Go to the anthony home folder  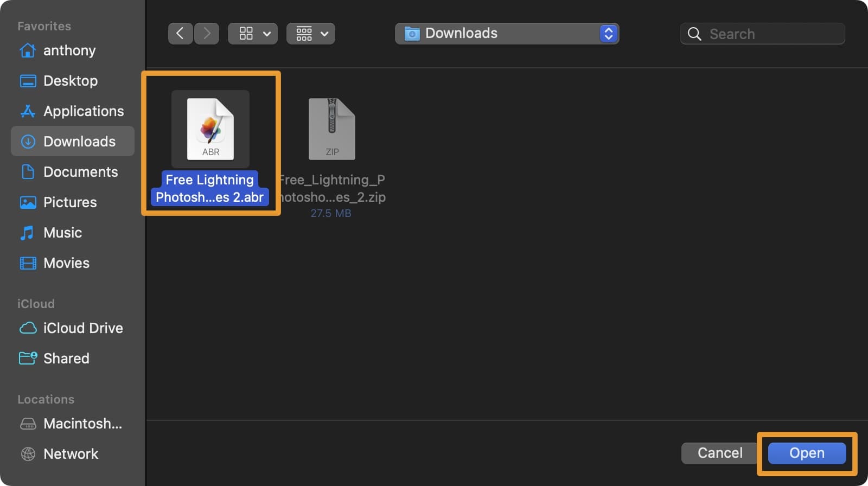click(69, 50)
